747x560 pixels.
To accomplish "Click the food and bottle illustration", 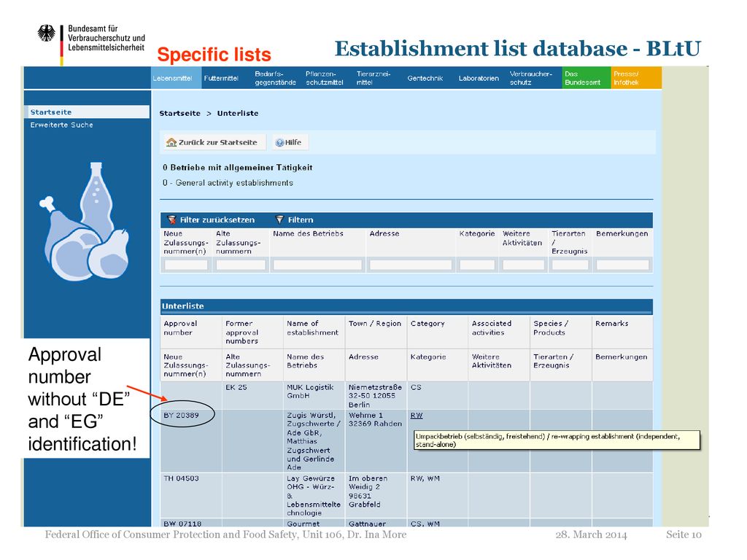I will point(85,222).
